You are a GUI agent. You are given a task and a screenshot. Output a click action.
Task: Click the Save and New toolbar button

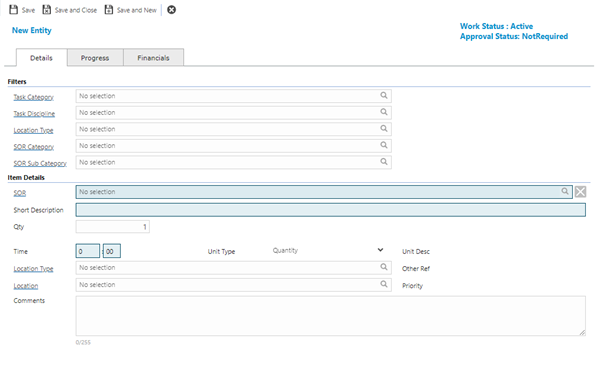[x=131, y=10]
